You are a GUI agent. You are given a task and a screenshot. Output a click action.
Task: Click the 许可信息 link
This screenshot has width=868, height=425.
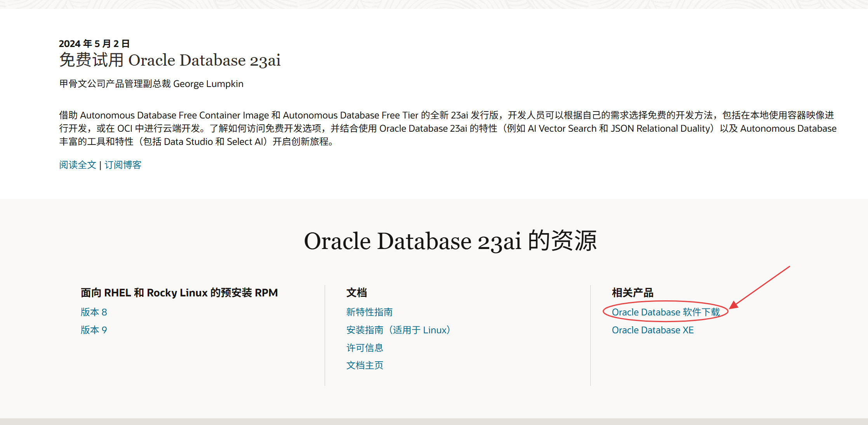point(364,348)
